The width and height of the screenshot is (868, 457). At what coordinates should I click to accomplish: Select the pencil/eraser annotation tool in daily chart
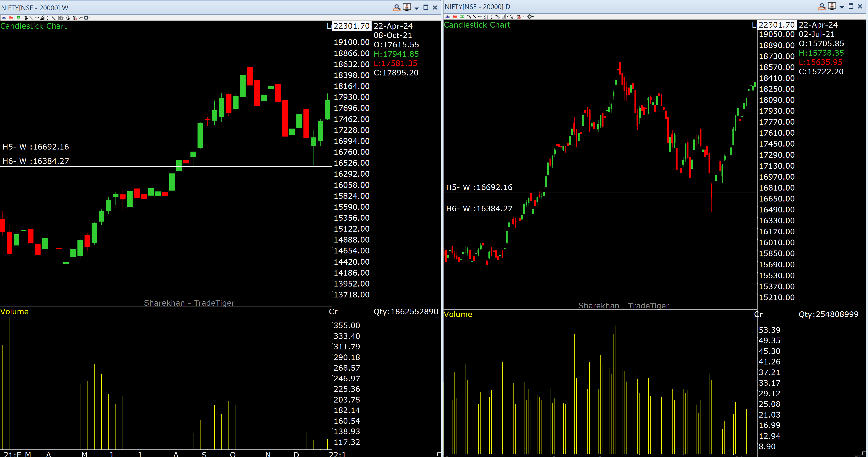click(497, 16)
